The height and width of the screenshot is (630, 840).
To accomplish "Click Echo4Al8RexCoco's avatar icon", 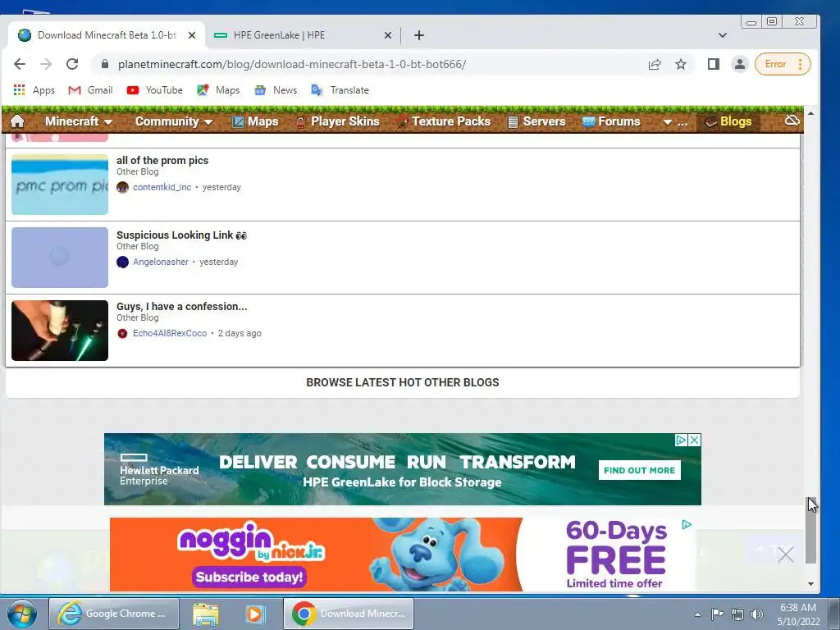I will click(123, 333).
